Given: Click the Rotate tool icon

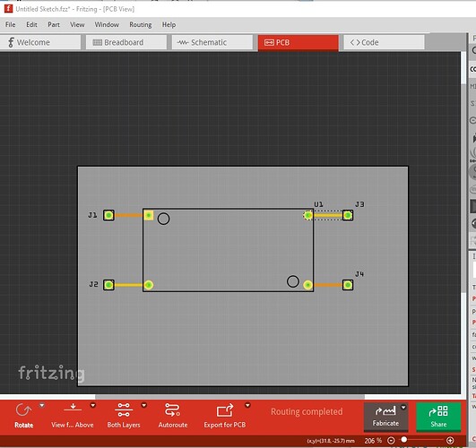Looking at the screenshot, I should coord(22,410).
